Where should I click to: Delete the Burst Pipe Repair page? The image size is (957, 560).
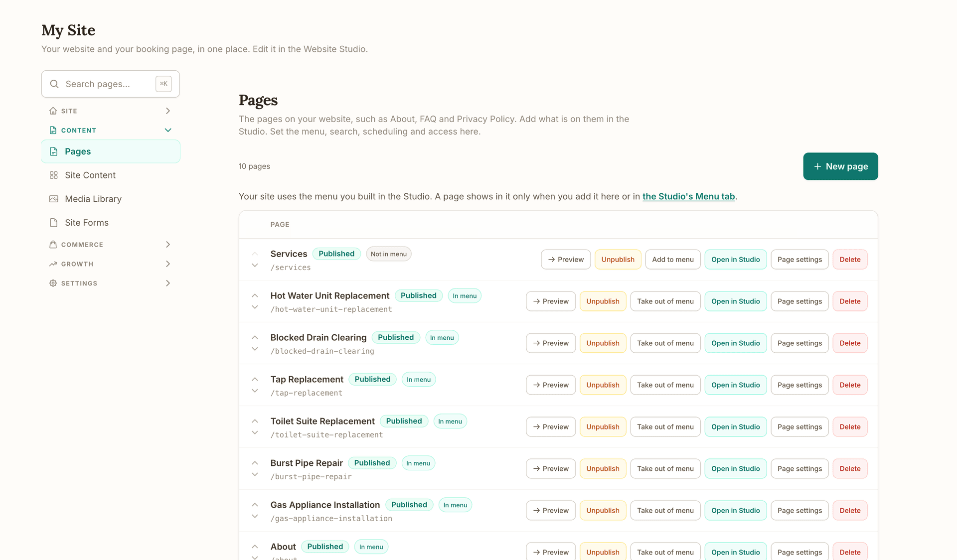(850, 469)
